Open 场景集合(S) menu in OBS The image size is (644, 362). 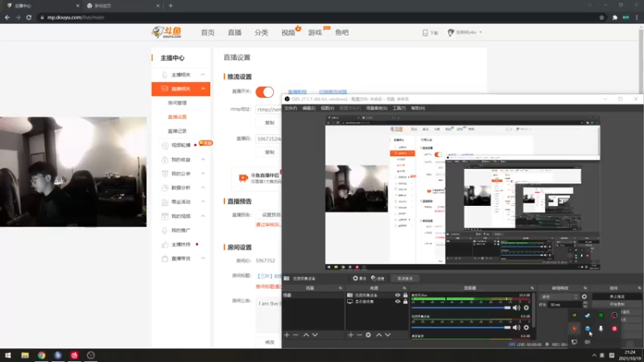click(377, 109)
